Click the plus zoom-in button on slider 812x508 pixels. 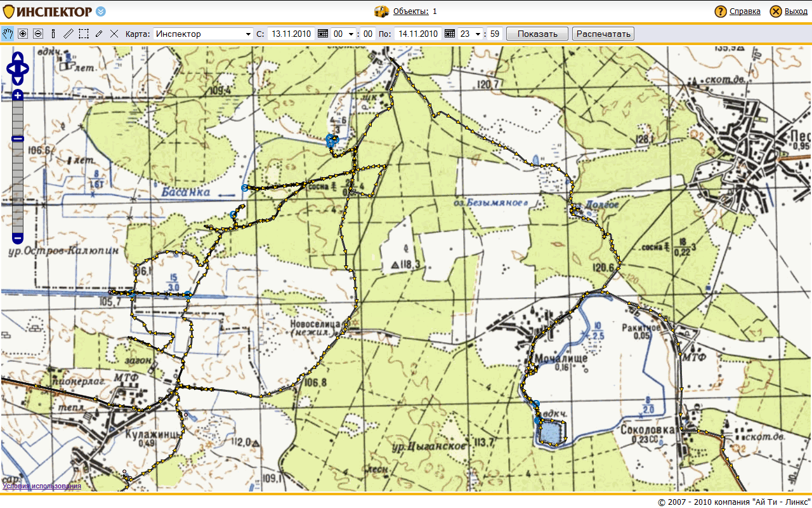18,95
